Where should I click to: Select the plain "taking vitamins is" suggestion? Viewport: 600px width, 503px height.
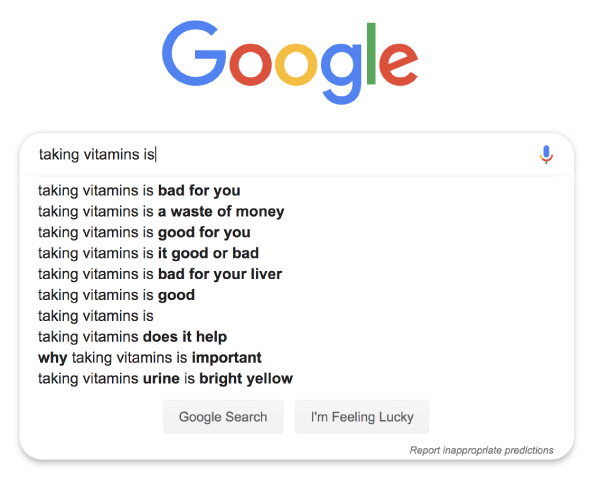96,316
